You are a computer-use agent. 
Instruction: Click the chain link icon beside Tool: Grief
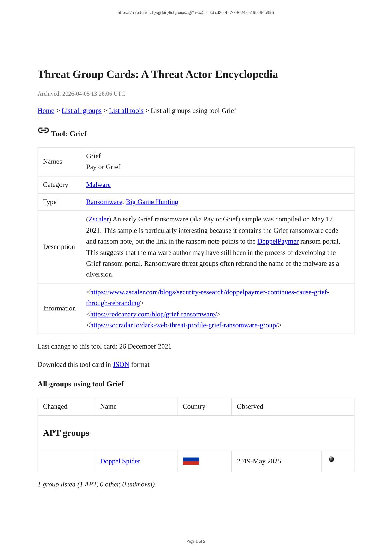pyautogui.click(x=43, y=130)
